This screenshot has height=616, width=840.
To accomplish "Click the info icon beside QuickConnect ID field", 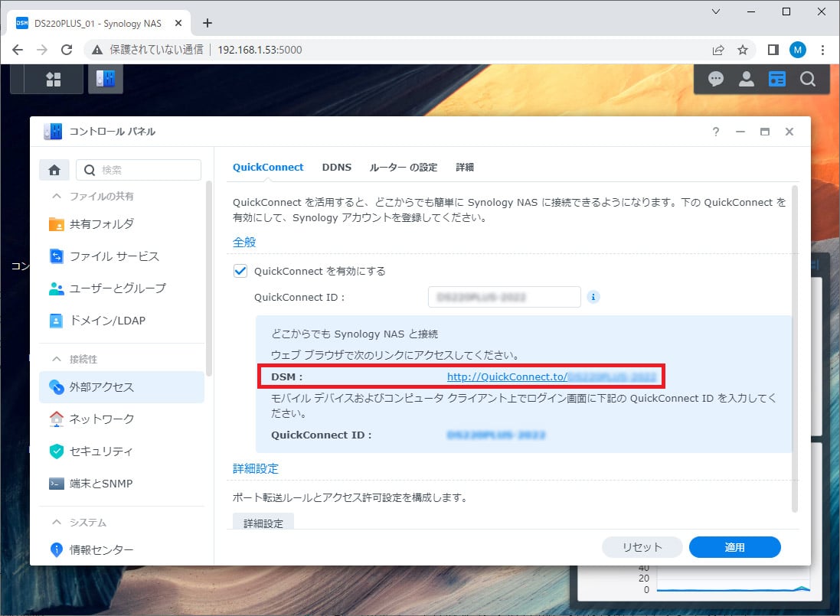I will coord(593,297).
